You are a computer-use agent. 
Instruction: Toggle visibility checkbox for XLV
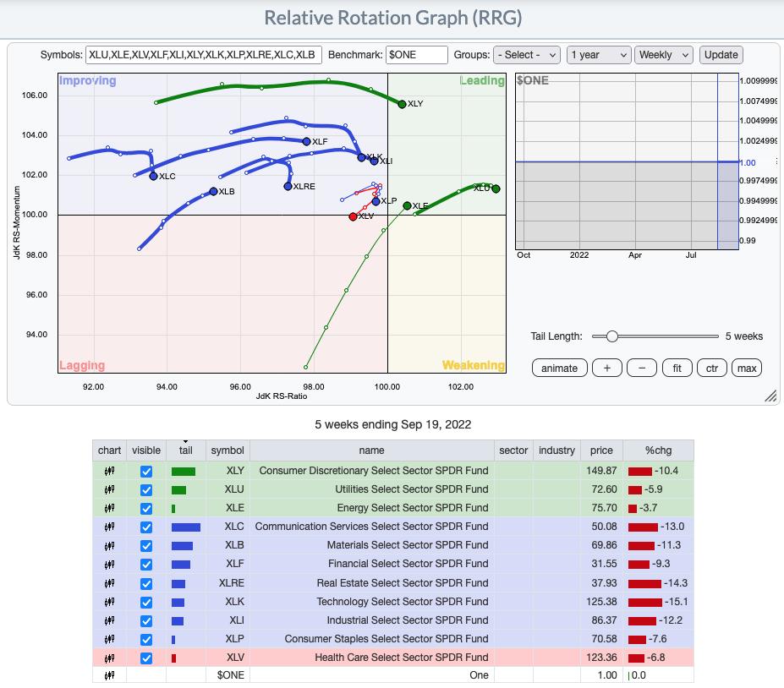tap(146, 658)
